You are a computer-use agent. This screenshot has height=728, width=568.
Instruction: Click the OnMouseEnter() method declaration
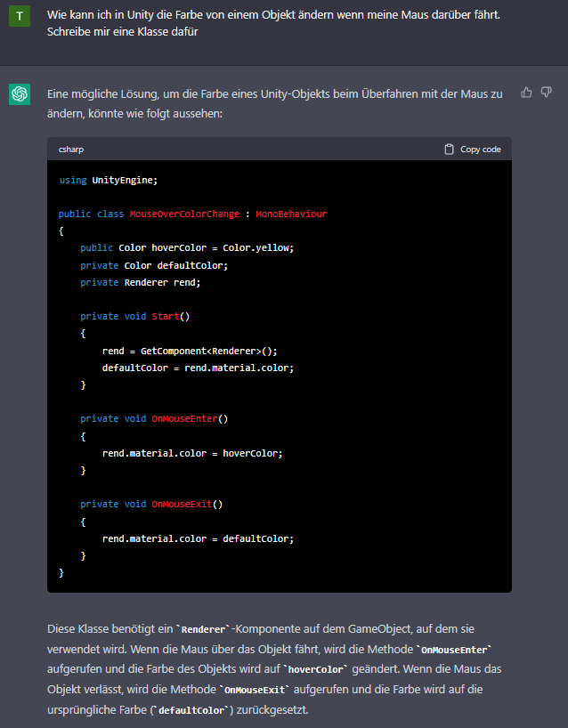coord(154,419)
